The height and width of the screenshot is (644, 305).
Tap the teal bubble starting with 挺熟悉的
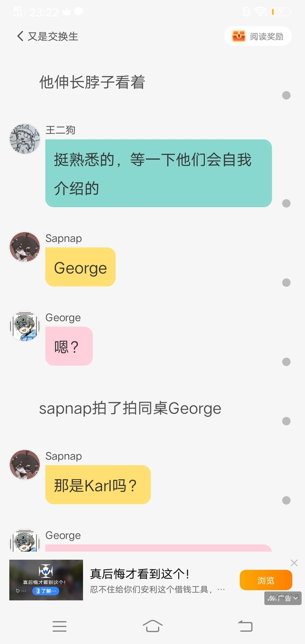pyautogui.click(x=159, y=173)
